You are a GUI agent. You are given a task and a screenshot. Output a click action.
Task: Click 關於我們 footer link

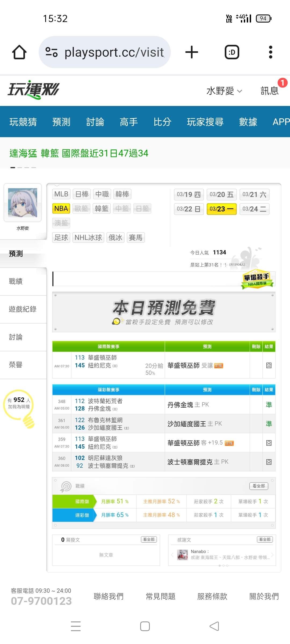tap(264, 597)
